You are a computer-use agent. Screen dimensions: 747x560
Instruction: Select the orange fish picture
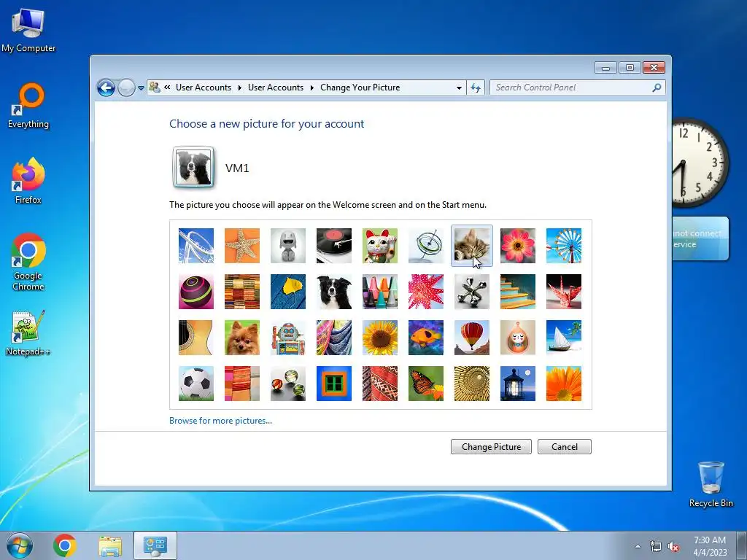(x=426, y=338)
